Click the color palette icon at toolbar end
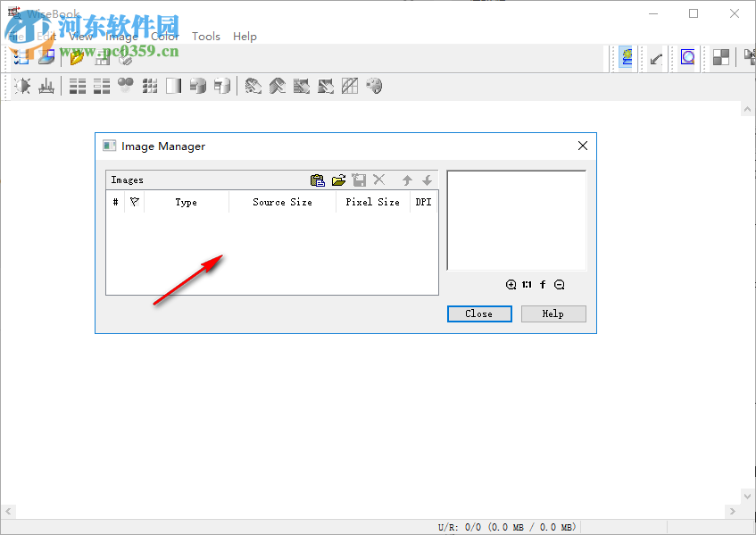 click(374, 86)
